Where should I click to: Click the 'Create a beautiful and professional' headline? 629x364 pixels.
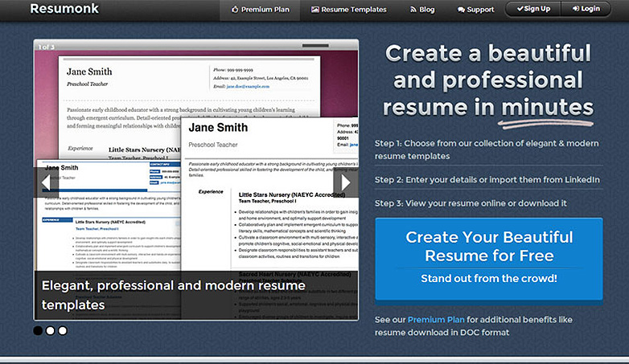487,80
